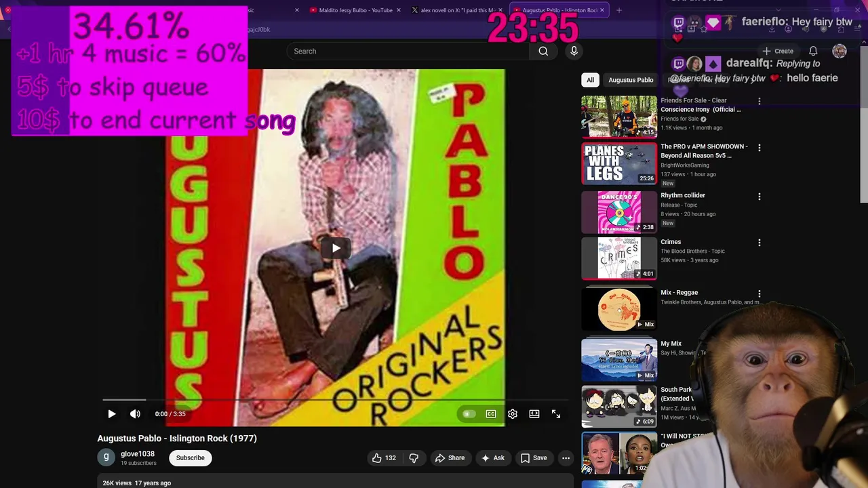This screenshot has width=868, height=488.
Task: Open Friends For Sale video title
Action: point(701,105)
